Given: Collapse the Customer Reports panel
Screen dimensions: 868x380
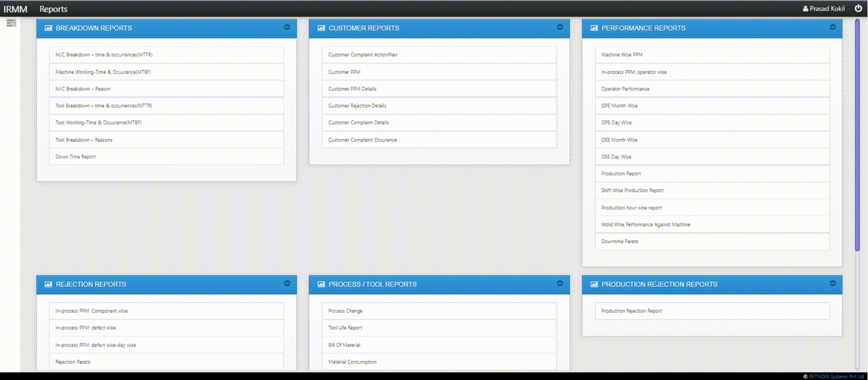Looking at the screenshot, I should coord(560,27).
